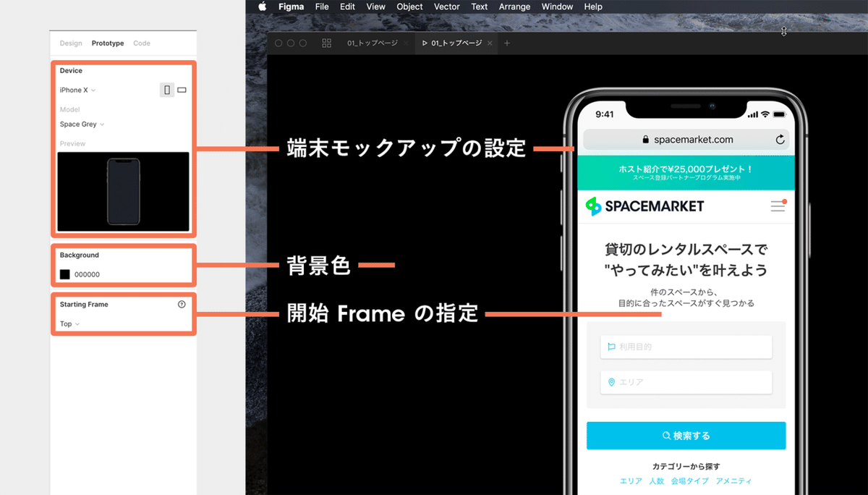Click the 検索する search button
This screenshot has height=495, width=868.
click(x=686, y=436)
